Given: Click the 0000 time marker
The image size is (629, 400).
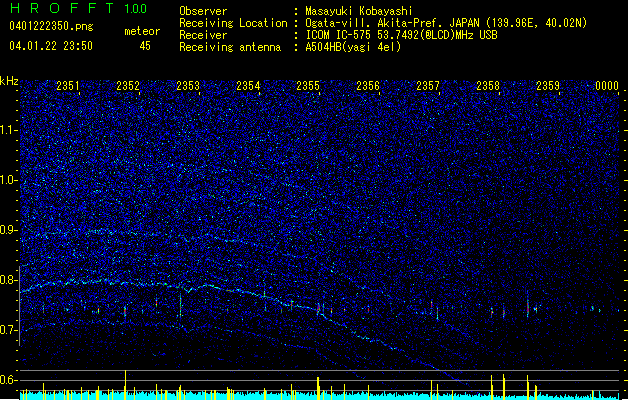Looking at the screenshot, I should pyautogui.click(x=607, y=86).
